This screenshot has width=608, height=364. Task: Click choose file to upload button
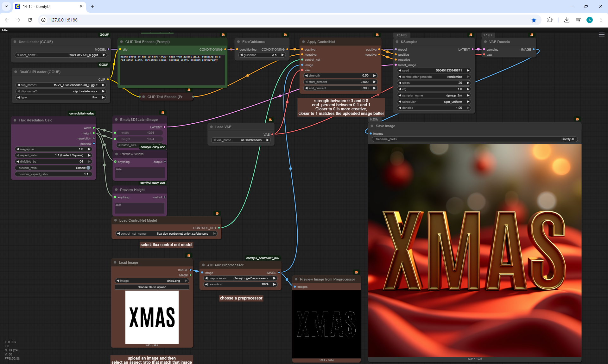pos(152,287)
